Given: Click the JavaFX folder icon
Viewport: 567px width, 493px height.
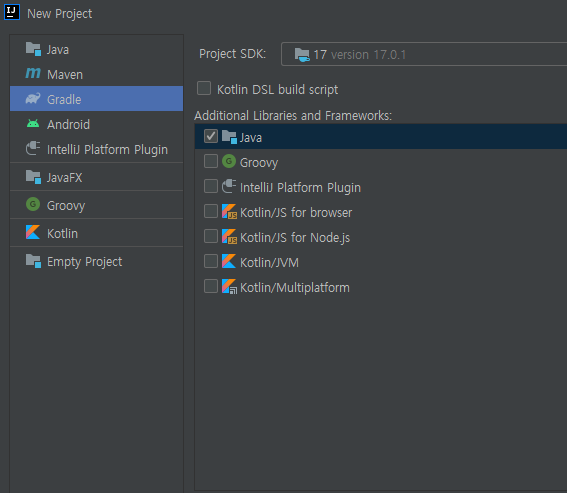Looking at the screenshot, I should 33,177.
